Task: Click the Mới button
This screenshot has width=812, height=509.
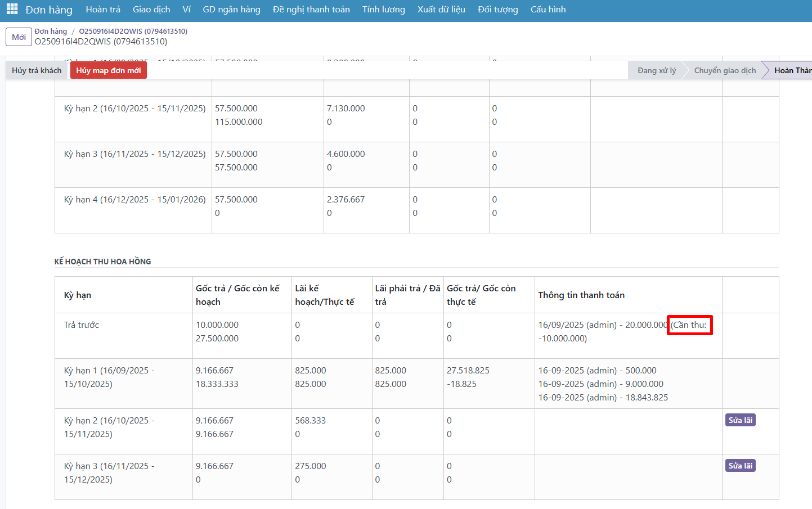Action: [x=19, y=37]
